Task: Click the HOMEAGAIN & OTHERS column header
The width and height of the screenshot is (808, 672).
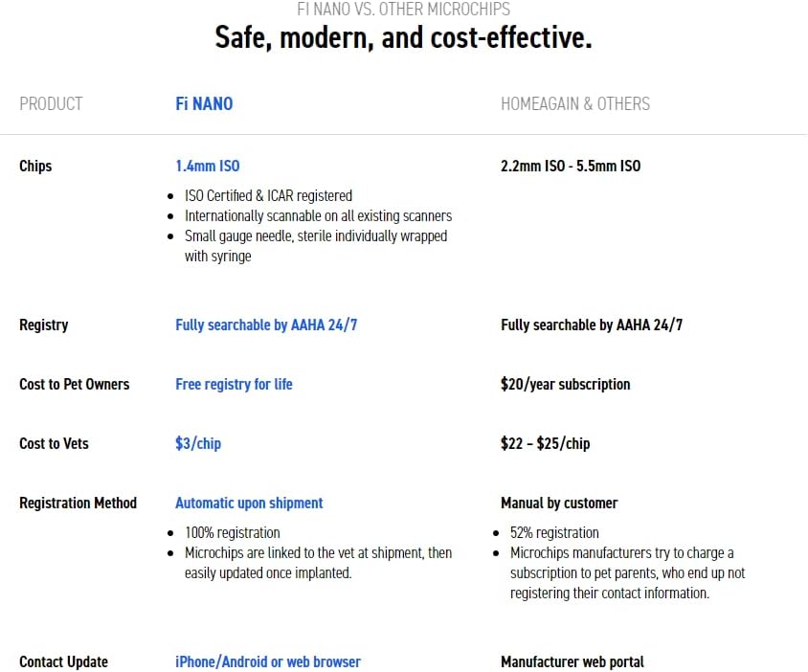Action: [x=574, y=103]
